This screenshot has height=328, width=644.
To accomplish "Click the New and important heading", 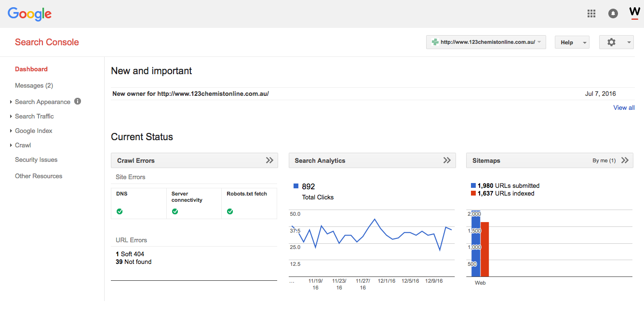I will tap(151, 71).
